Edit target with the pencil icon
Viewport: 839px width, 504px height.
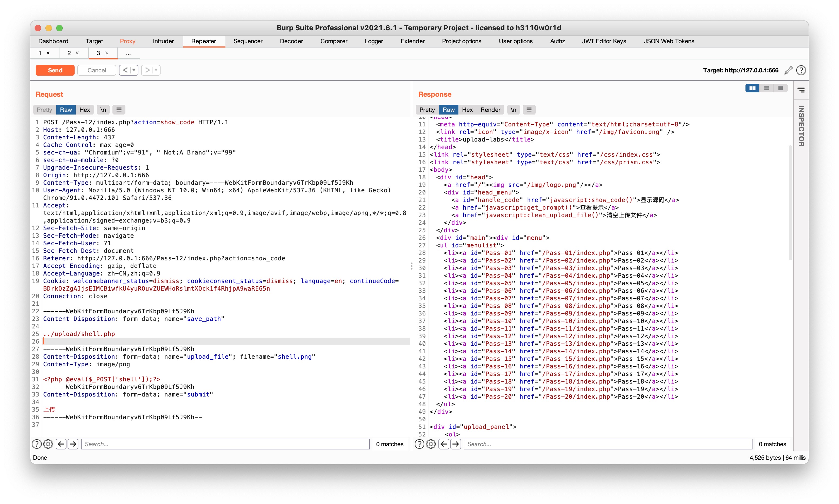tap(788, 70)
